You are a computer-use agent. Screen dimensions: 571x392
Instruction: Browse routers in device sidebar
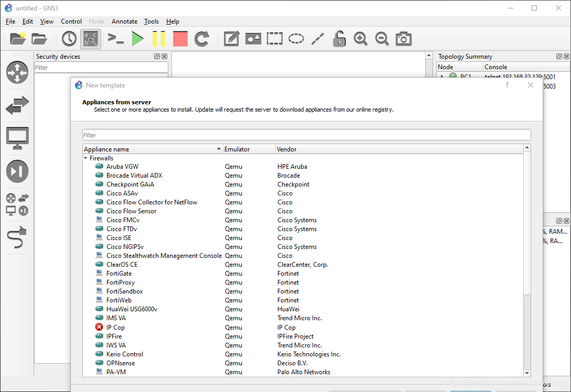(x=17, y=72)
